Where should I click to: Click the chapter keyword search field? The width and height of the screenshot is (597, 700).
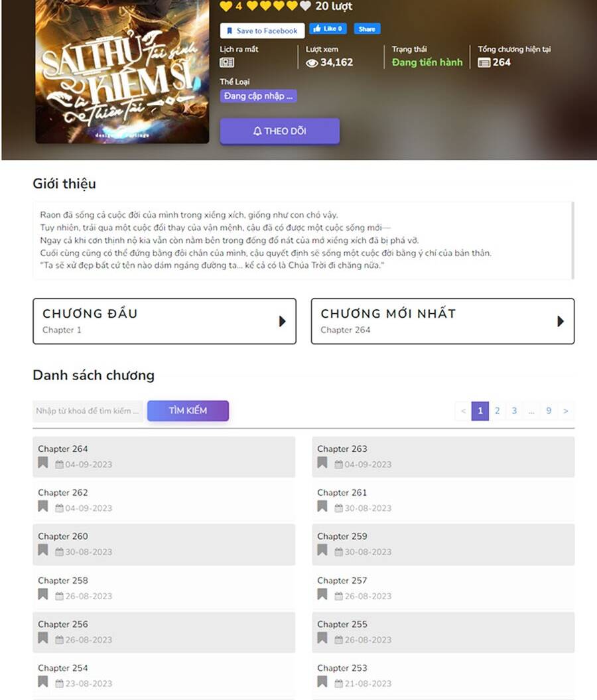coord(88,411)
